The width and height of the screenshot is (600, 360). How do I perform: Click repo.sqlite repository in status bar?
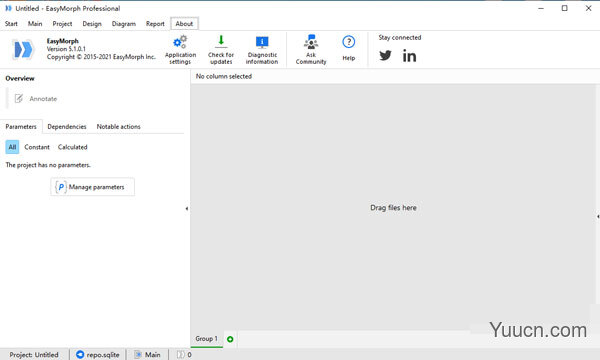98,355
